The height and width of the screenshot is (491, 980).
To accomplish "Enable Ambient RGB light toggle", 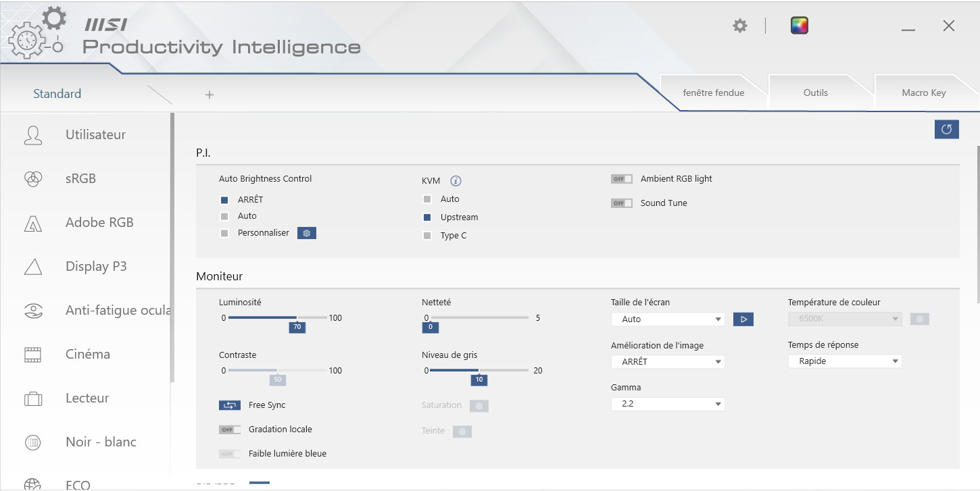I will 621,179.
